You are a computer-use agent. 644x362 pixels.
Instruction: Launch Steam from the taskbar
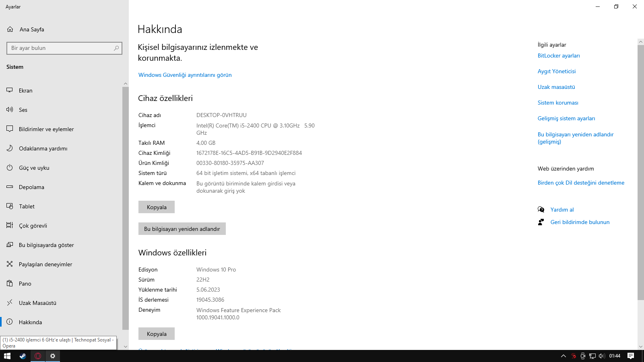pos(23,356)
